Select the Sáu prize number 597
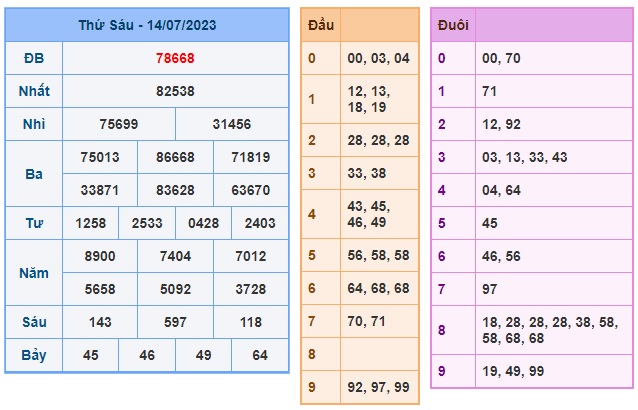Image resolution: width=638 pixels, height=410 pixels. point(175,322)
